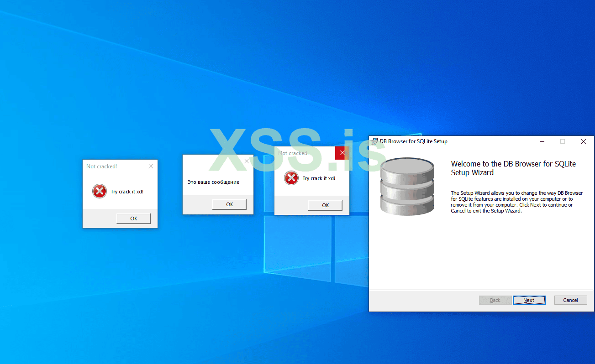Click 'Try crack it xd!' text in the leftmost dialog
Screen dimensions: 595x364
click(127, 192)
